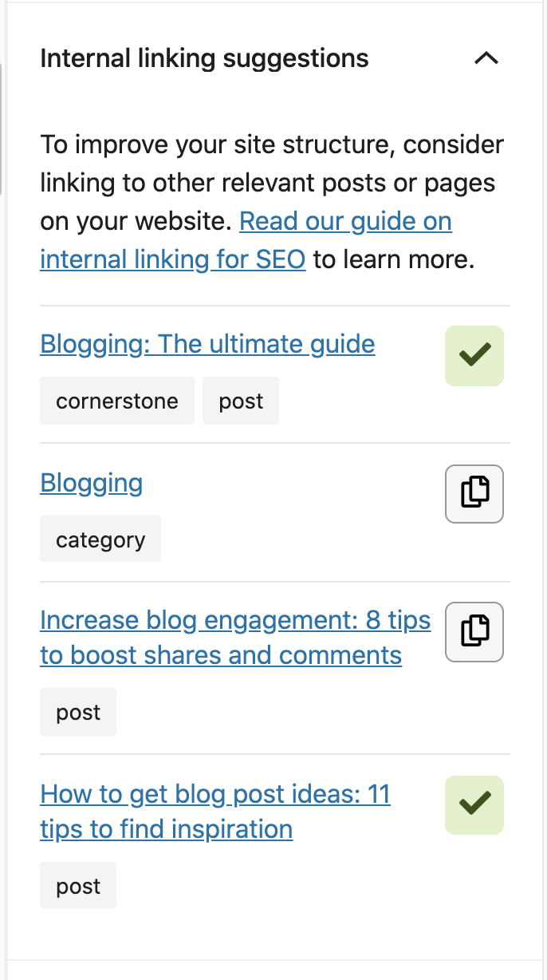The image size is (547, 980).
Task: Copy the link for the "Blogging" category
Action: click(474, 494)
